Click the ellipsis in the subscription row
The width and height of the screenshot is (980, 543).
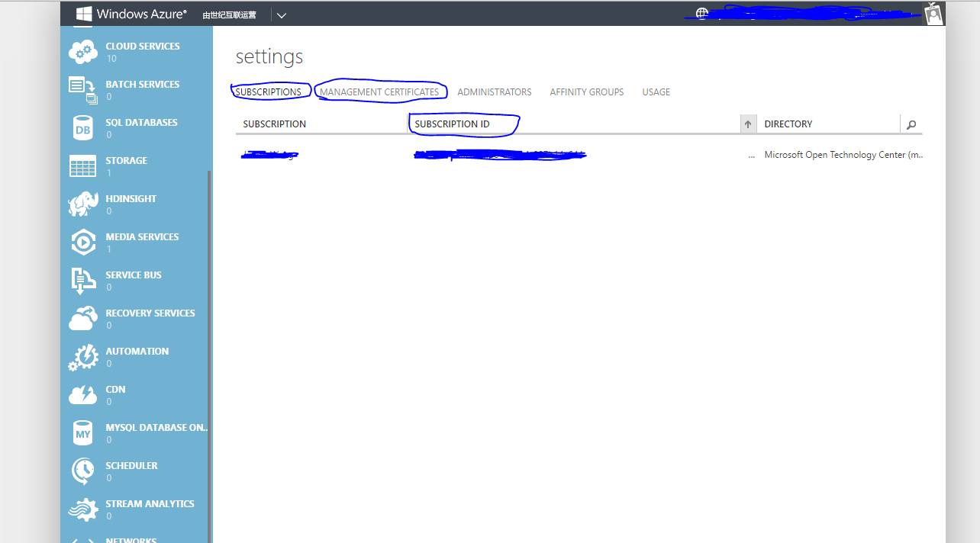click(x=752, y=156)
